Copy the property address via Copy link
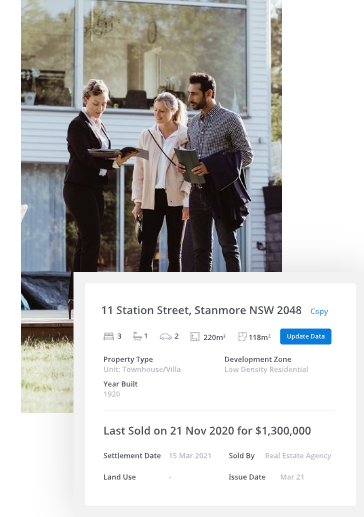The image size is (364, 517). pos(319,311)
